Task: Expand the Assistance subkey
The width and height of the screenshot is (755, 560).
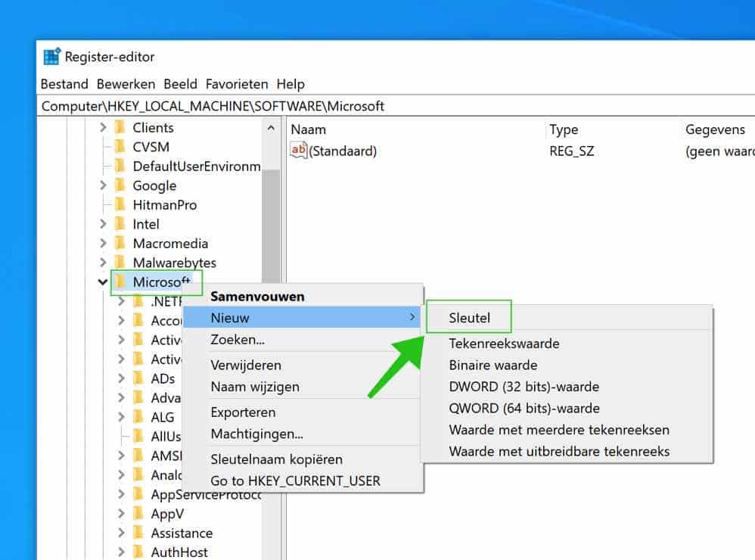Action: (x=121, y=533)
